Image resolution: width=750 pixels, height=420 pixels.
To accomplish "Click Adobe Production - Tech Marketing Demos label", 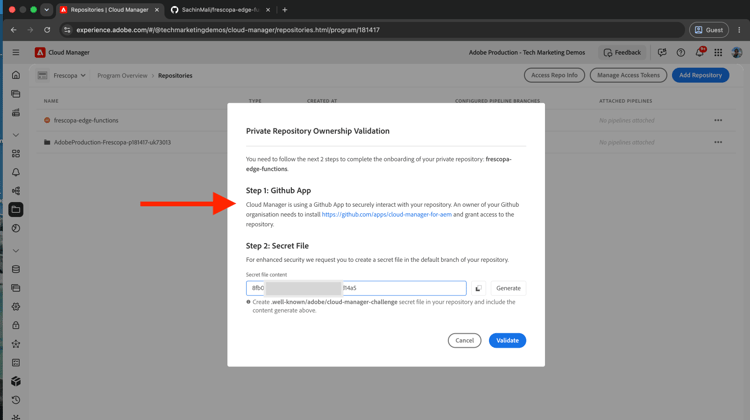I will (x=527, y=52).
